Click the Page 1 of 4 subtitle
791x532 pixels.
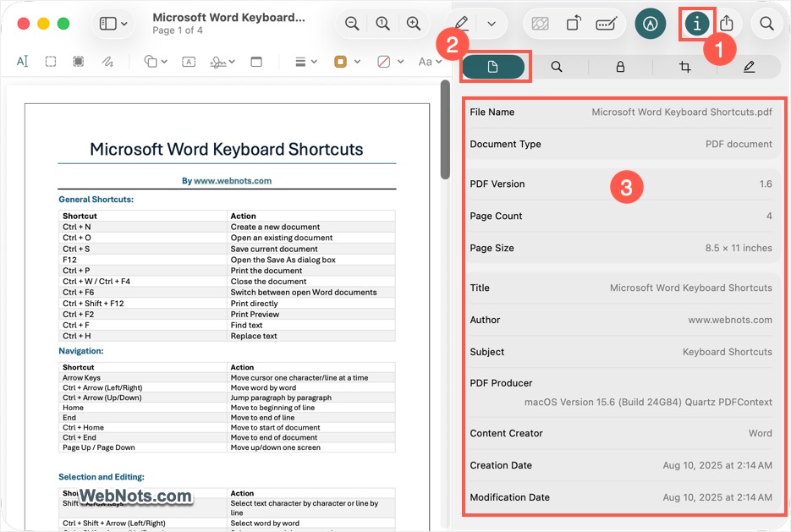coord(178,30)
